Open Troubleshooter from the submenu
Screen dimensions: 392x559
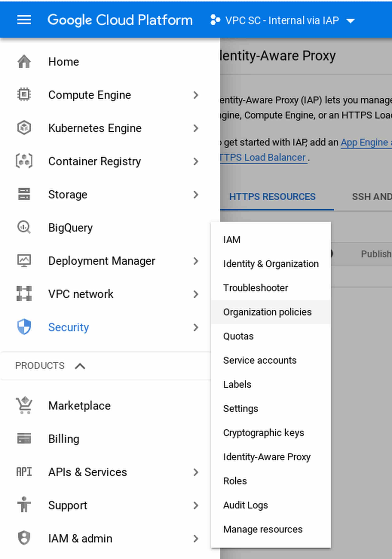pyautogui.click(x=271, y=288)
